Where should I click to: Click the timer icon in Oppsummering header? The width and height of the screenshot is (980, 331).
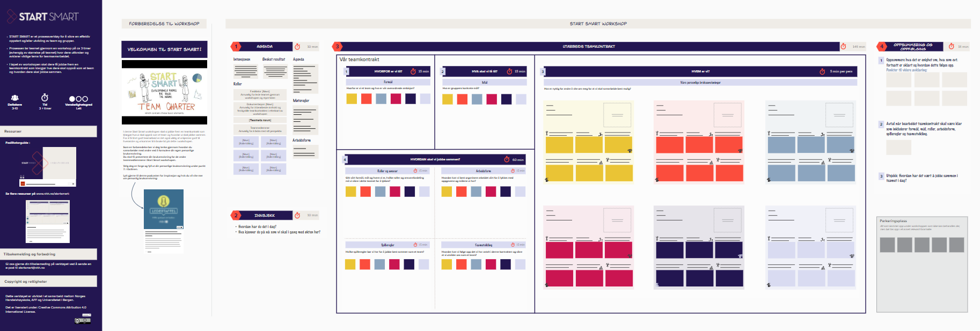(952, 47)
